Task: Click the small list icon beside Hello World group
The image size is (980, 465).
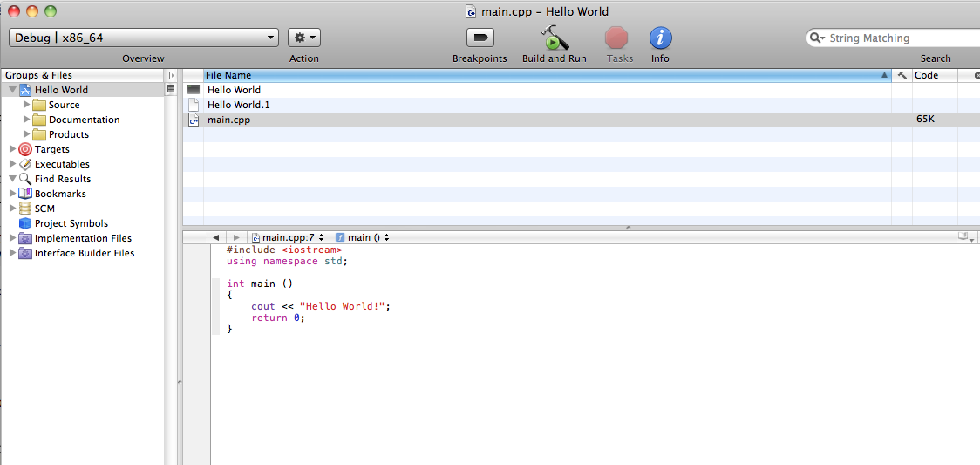Action: [x=170, y=90]
